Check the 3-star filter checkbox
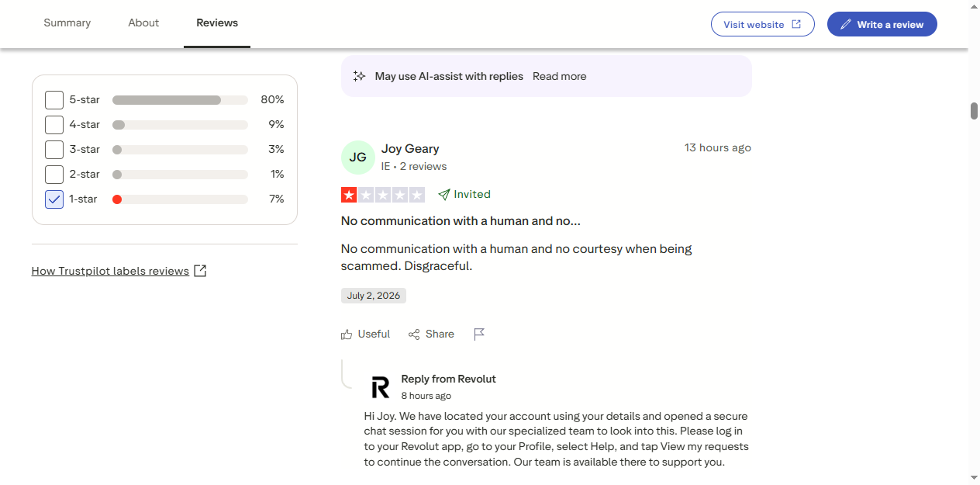This screenshot has height=485, width=980. coord(54,150)
